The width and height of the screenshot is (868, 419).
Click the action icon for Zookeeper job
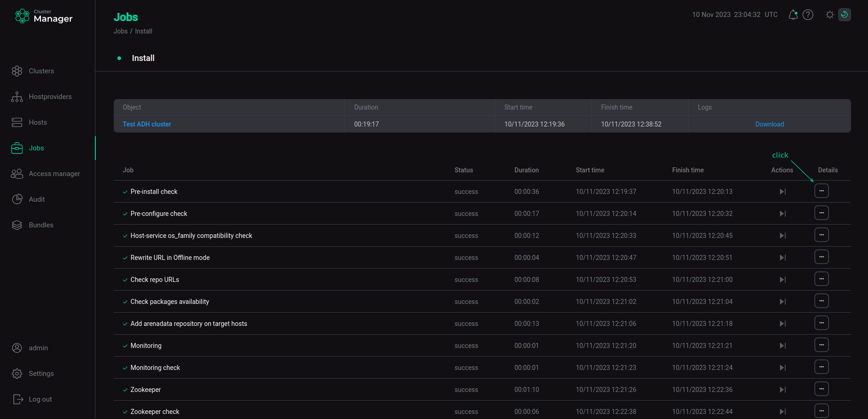click(x=782, y=390)
